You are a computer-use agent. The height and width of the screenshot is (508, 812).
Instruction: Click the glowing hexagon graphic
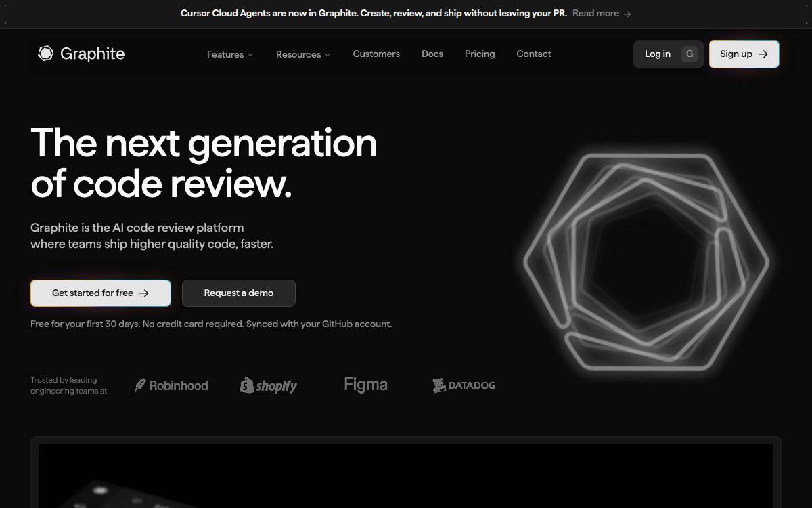(646, 263)
